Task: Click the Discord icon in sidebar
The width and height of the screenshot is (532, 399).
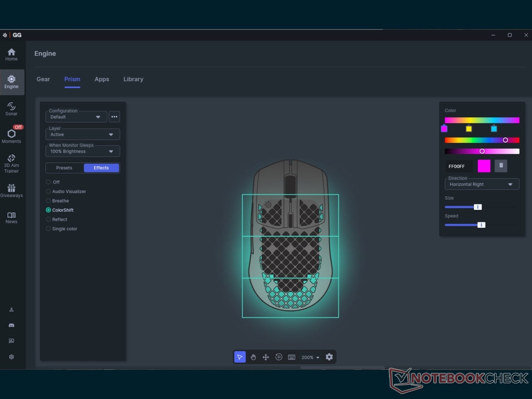Action: click(11, 325)
